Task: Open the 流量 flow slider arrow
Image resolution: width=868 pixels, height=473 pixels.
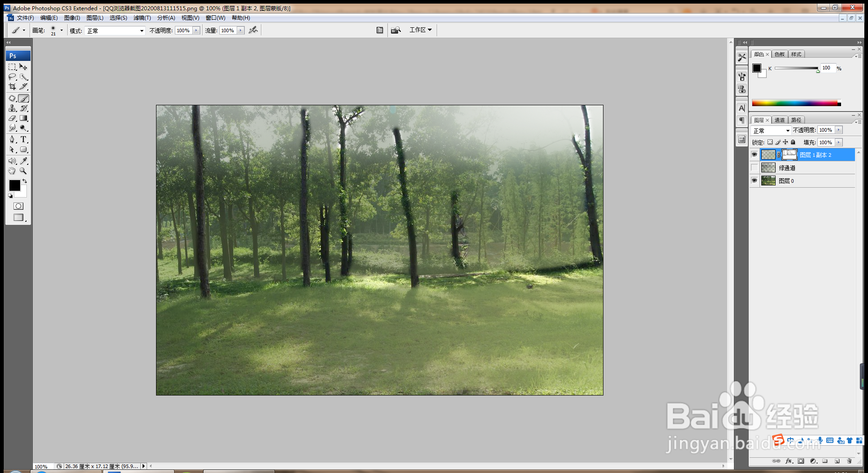Action: coord(241,30)
